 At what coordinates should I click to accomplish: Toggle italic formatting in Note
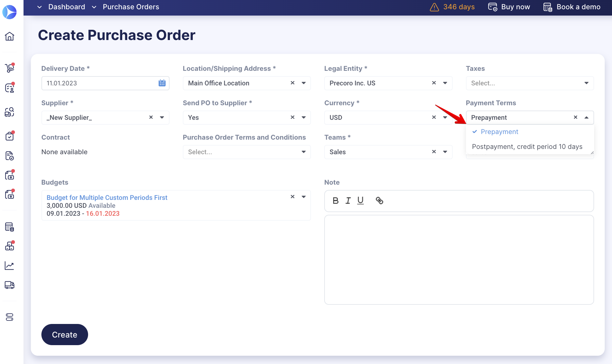click(348, 201)
